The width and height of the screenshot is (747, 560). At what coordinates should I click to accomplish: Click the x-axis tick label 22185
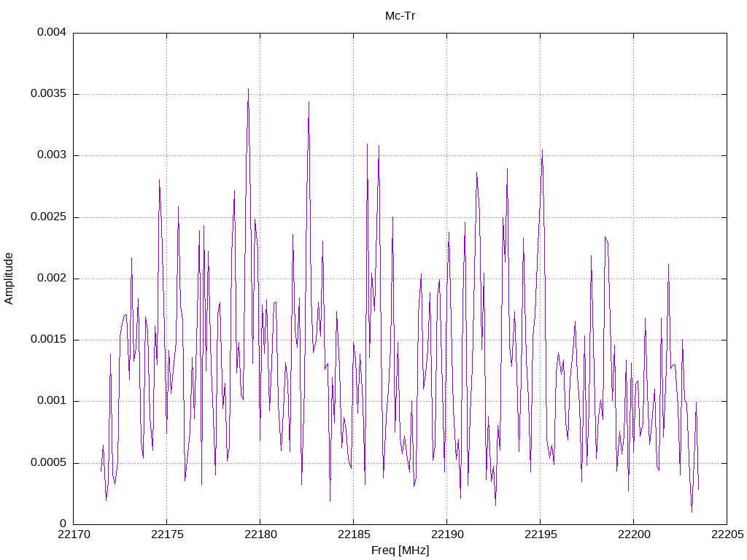pos(354,534)
